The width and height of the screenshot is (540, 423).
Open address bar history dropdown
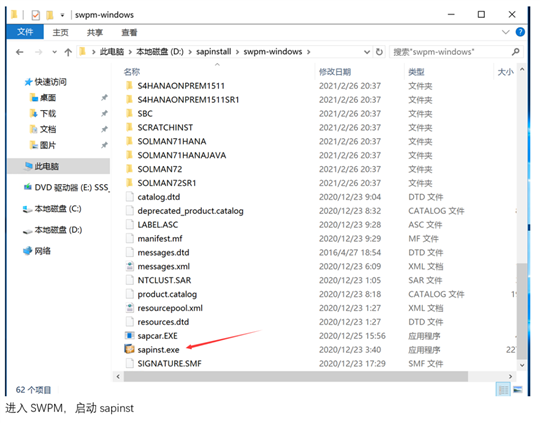pyautogui.click(x=367, y=52)
